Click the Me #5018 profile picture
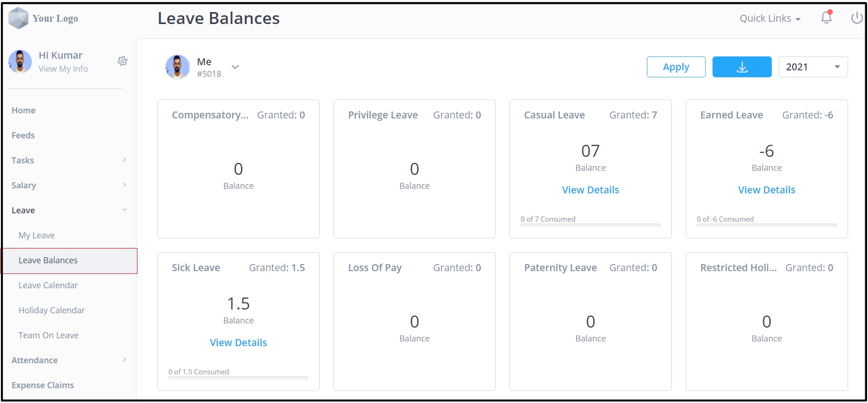The height and width of the screenshot is (403, 868). coord(177,67)
